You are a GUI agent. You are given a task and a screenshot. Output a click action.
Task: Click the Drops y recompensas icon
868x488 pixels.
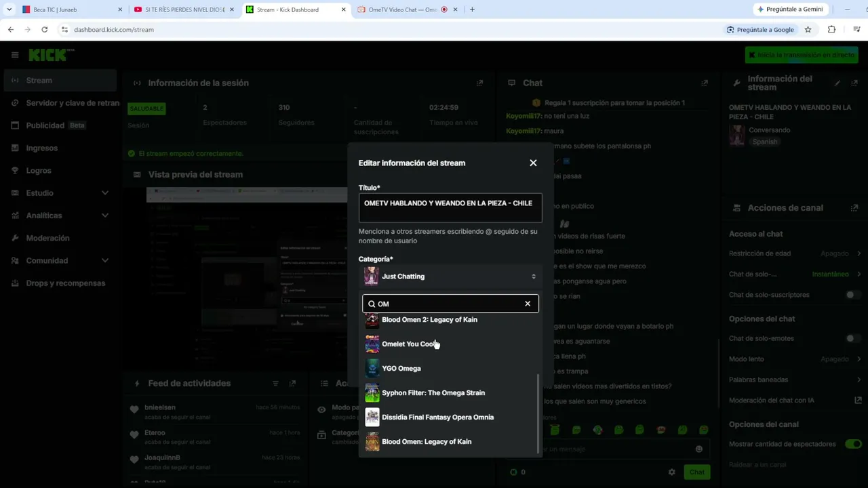pos(15,283)
